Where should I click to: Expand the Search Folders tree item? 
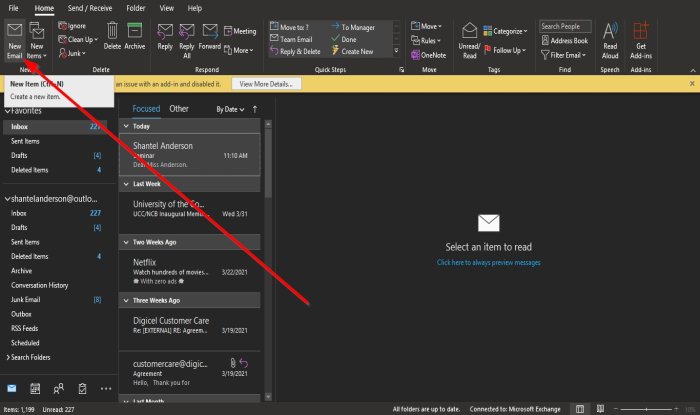click(8, 357)
